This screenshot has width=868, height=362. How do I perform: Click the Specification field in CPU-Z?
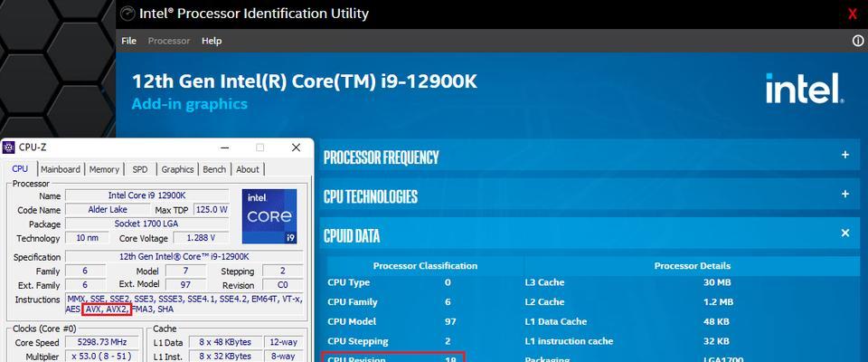click(x=184, y=257)
